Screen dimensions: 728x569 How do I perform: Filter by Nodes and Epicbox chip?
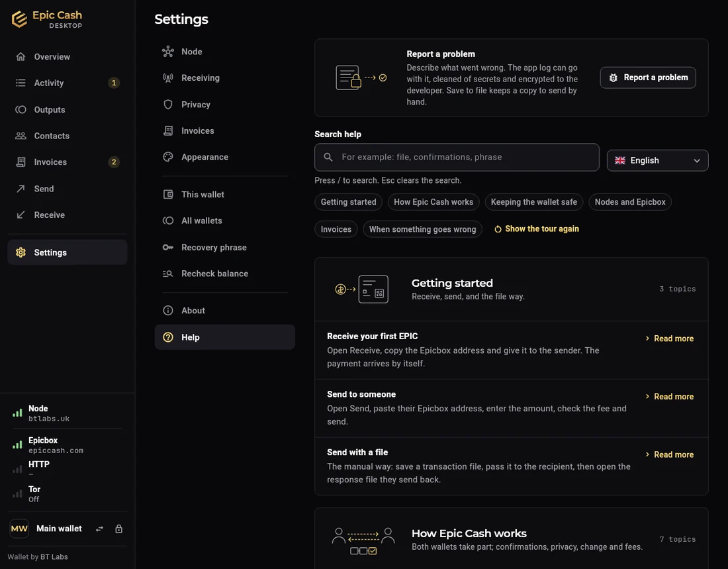point(630,202)
